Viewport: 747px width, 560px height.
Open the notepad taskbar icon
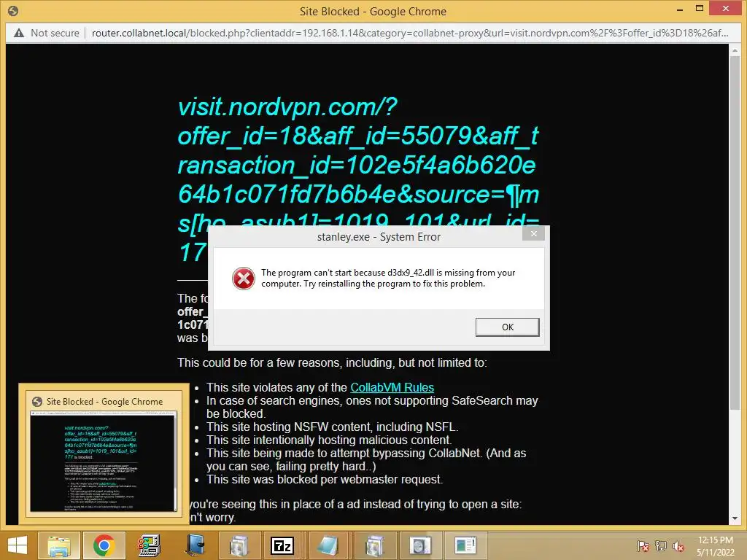point(328,545)
